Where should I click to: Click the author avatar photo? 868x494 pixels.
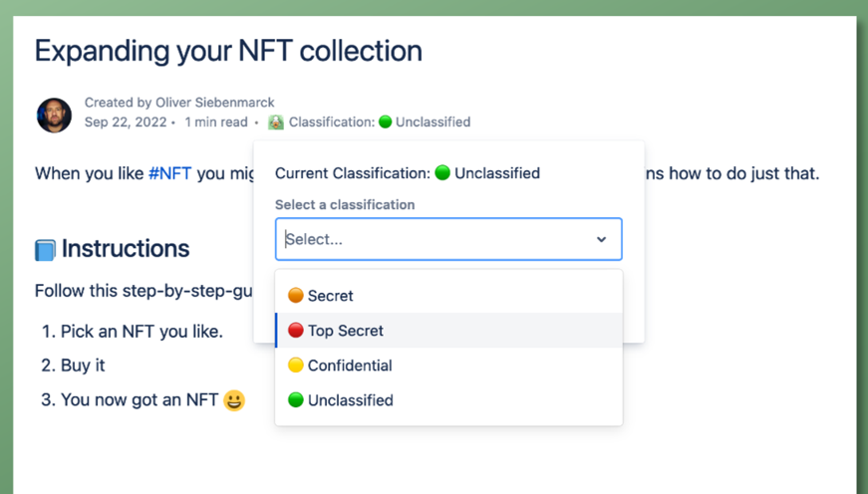[x=54, y=115]
